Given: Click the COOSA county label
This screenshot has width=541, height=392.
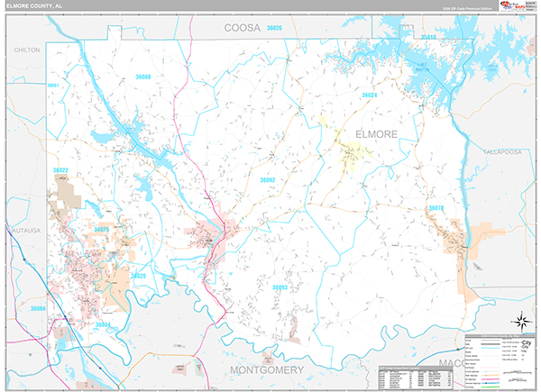Looking at the screenshot, I should tap(243, 28).
